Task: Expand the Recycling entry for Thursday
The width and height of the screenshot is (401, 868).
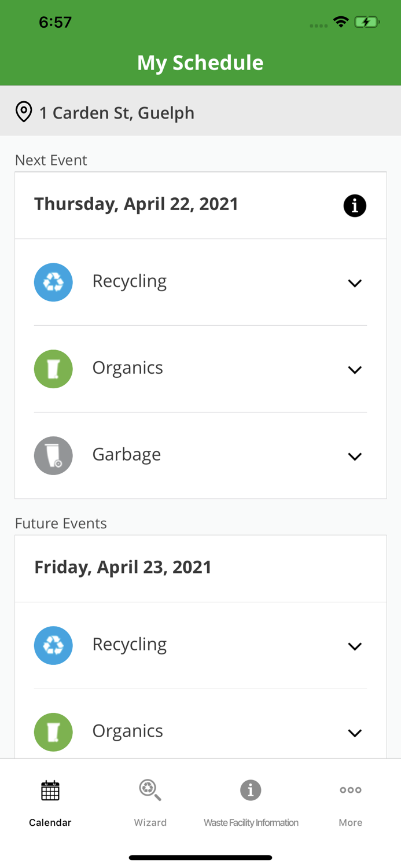Action: [355, 283]
